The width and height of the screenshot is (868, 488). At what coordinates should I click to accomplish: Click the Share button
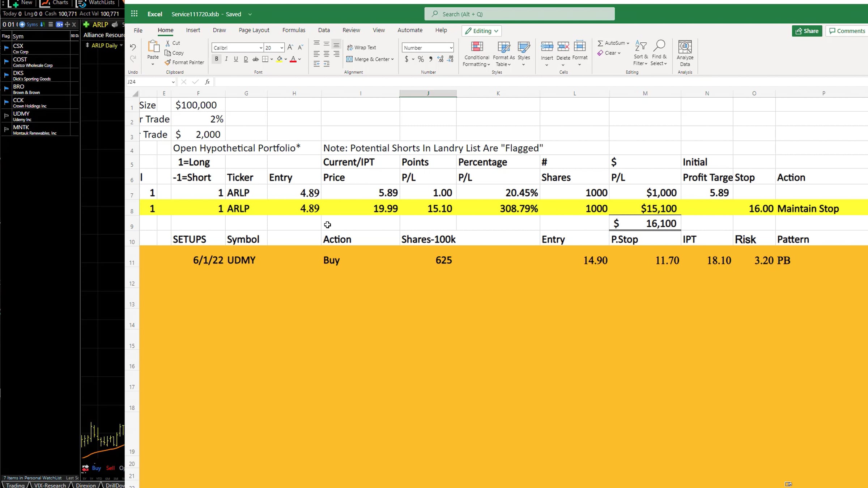[807, 31]
